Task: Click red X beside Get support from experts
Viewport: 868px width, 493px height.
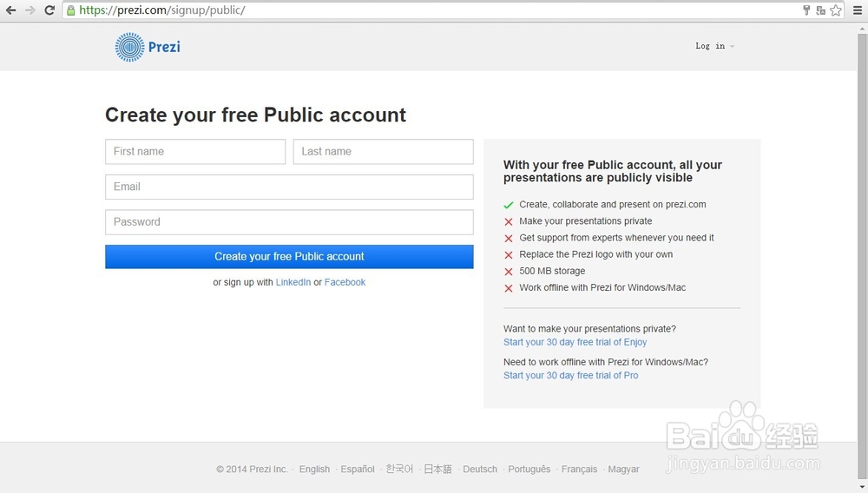Action: (x=508, y=239)
